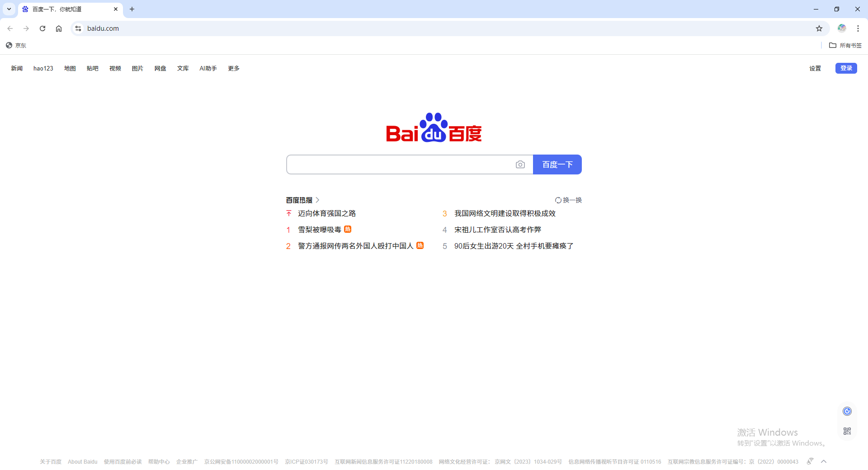Open the Chrome three-dot menu
This screenshot has height=470, width=868.
858,28
